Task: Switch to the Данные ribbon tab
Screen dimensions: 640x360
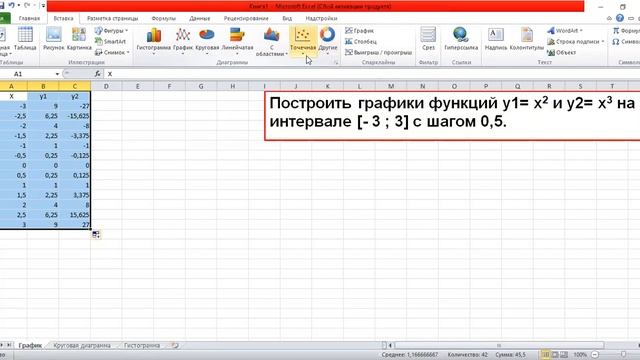Action: tap(200, 18)
